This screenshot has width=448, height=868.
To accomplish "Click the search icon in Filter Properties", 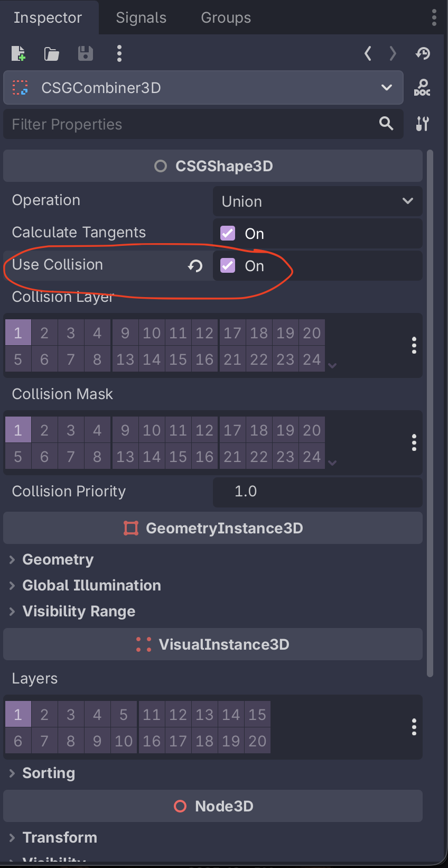I will pyautogui.click(x=386, y=124).
